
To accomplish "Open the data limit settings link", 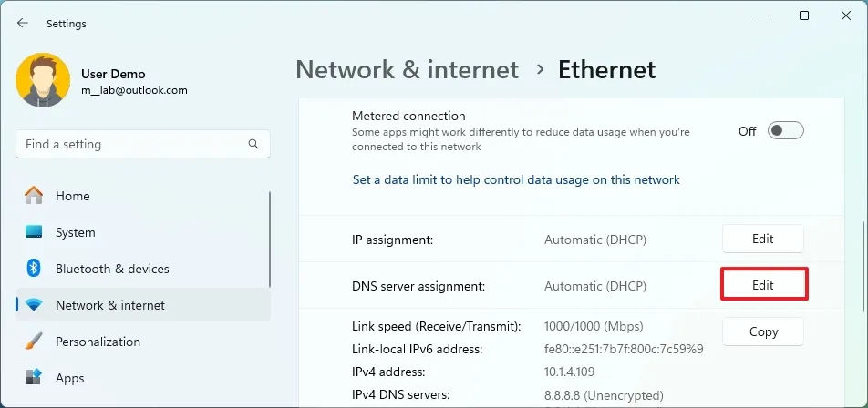I will (516, 180).
